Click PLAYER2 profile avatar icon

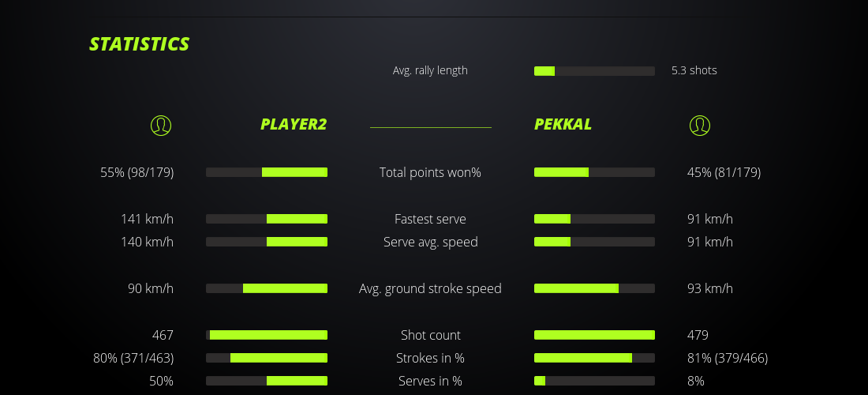coord(160,125)
